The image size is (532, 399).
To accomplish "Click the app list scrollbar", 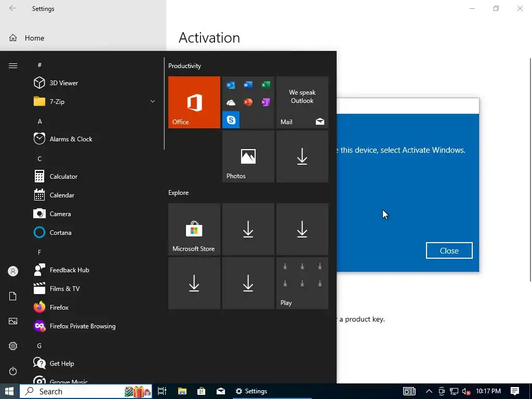I will 164,103.
